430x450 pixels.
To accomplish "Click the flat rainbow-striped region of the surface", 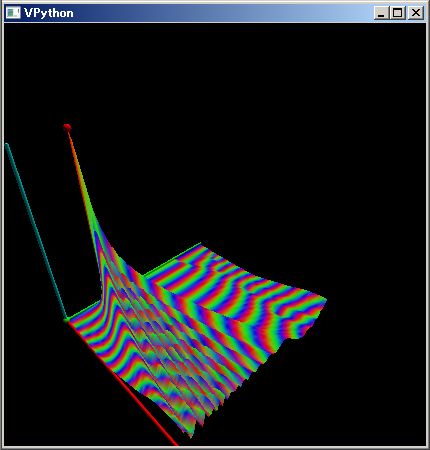I will click(233, 287).
